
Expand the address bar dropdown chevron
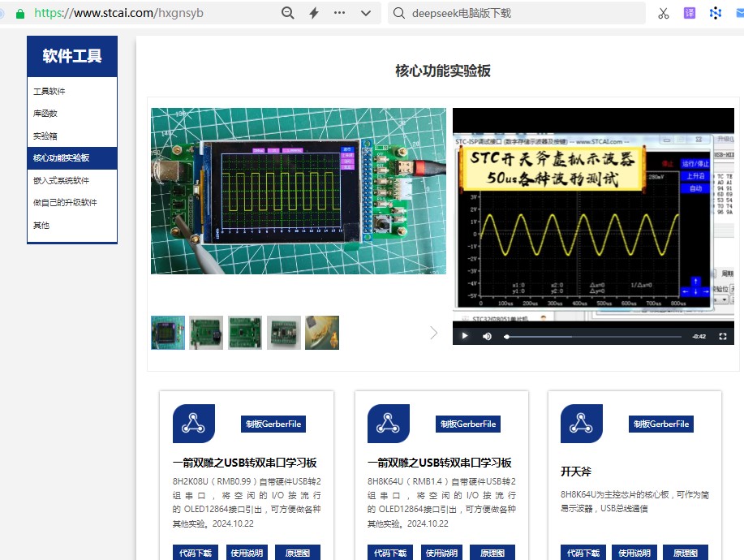[365, 13]
